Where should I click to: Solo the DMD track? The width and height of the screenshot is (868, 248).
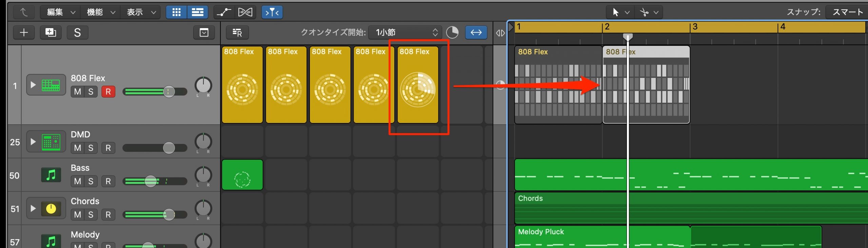click(91, 148)
